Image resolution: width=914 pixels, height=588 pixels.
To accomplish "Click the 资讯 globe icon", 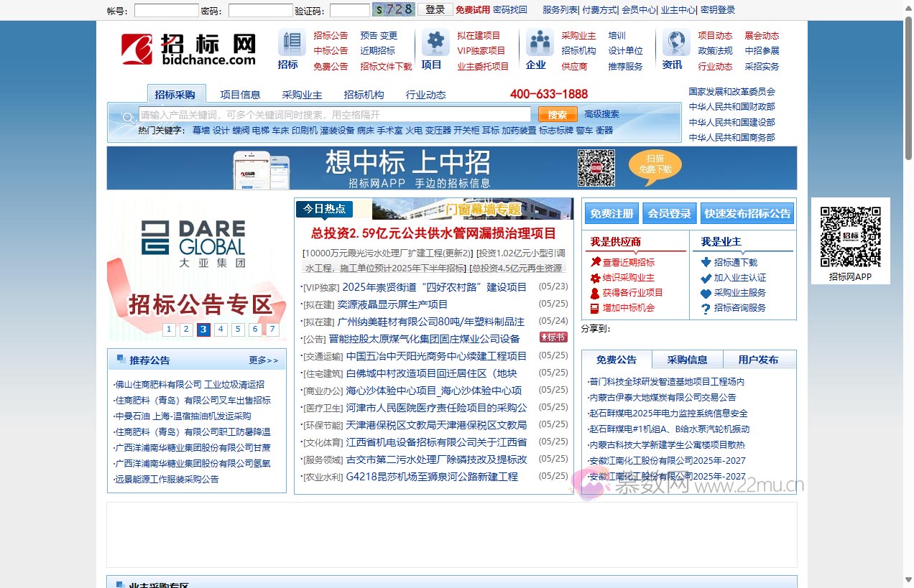I will 675,42.
